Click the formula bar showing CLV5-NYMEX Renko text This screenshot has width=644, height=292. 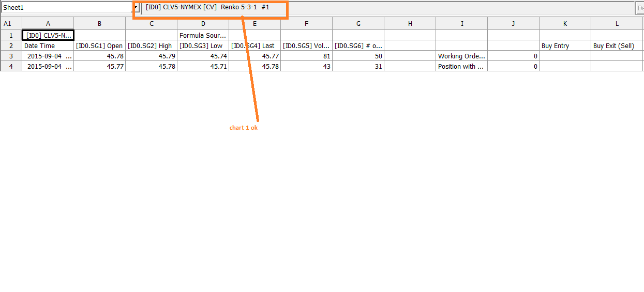tap(388, 8)
